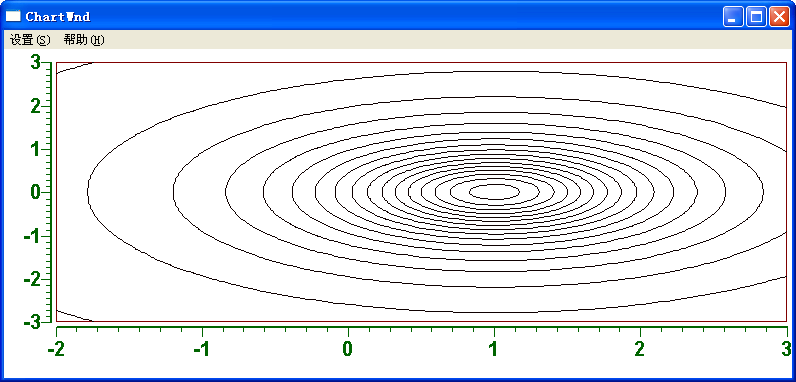Close the ChartWnd window
The height and width of the screenshot is (382, 796).
tap(779, 17)
